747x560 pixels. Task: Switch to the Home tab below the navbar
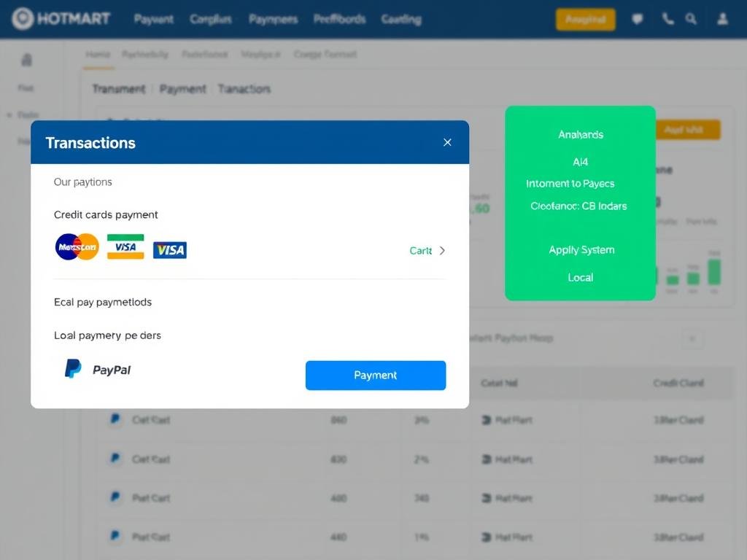(98, 54)
